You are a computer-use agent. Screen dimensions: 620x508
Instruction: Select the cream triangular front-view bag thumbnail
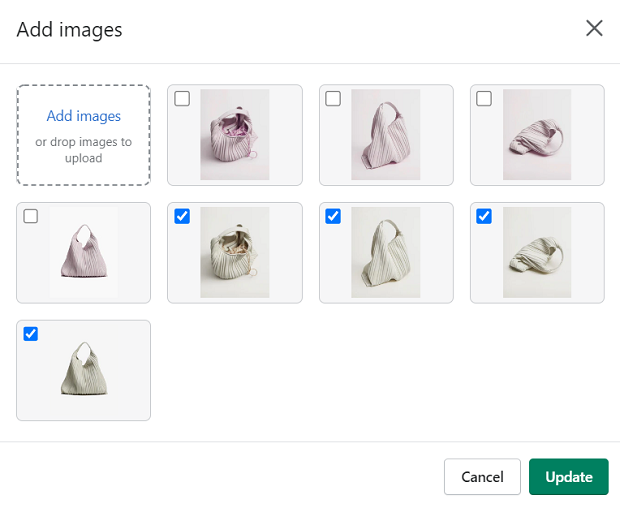83,370
